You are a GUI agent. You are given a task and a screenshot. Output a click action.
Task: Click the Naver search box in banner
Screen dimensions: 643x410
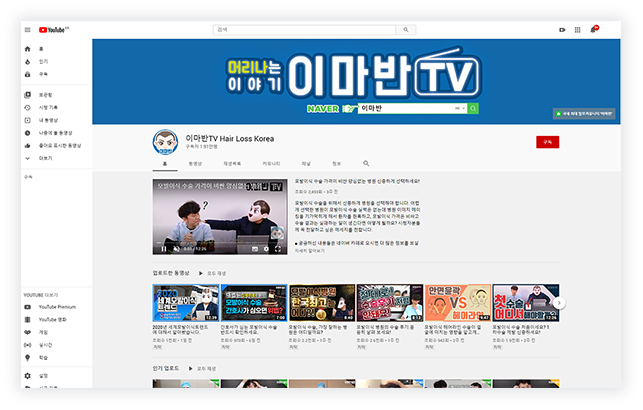(412, 108)
